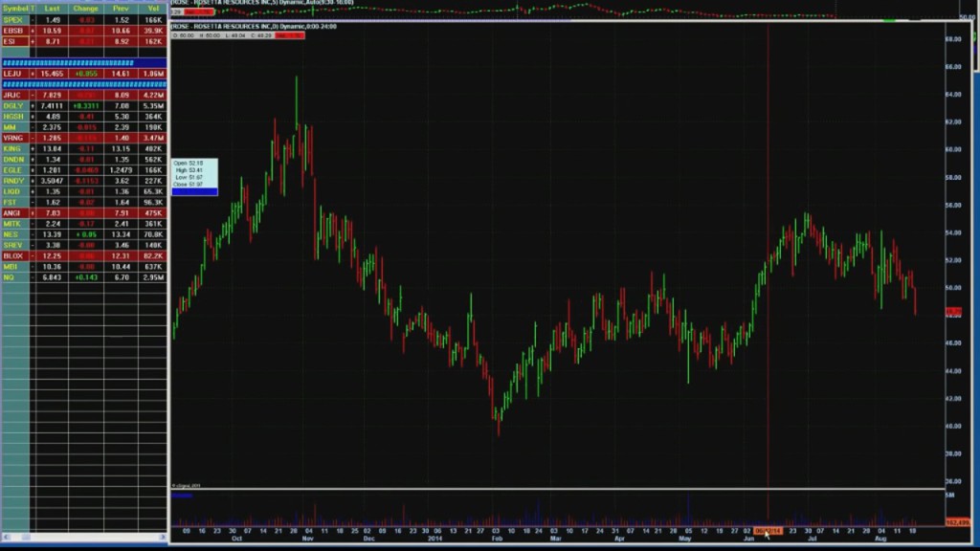Sort watchlist by Prev column header

(x=121, y=9)
